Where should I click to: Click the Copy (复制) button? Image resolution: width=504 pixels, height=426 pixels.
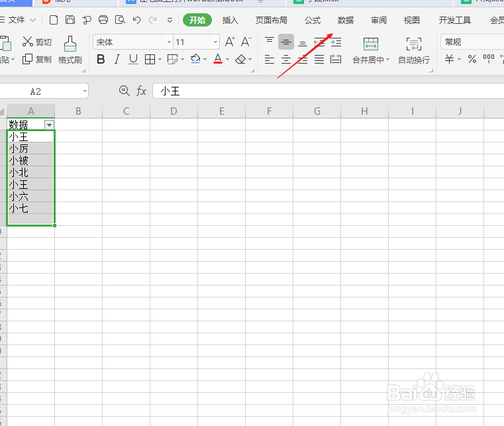pos(37,59)
